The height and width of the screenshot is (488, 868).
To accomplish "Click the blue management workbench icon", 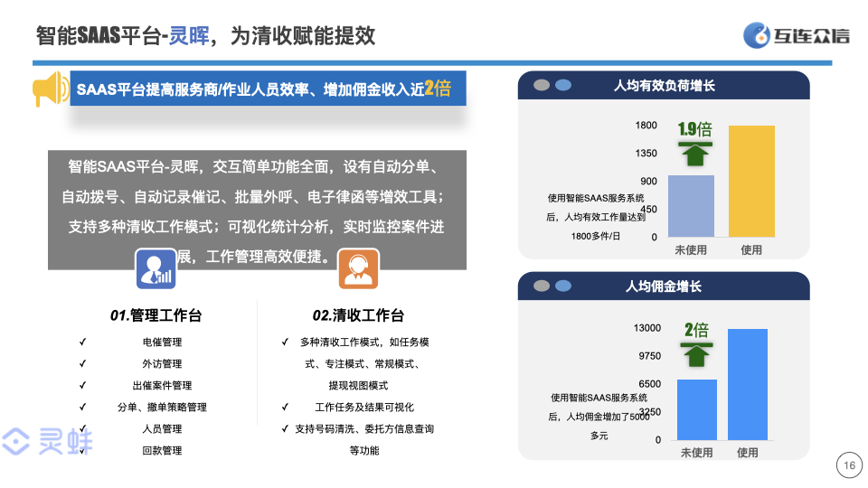I will pos(156,269).
